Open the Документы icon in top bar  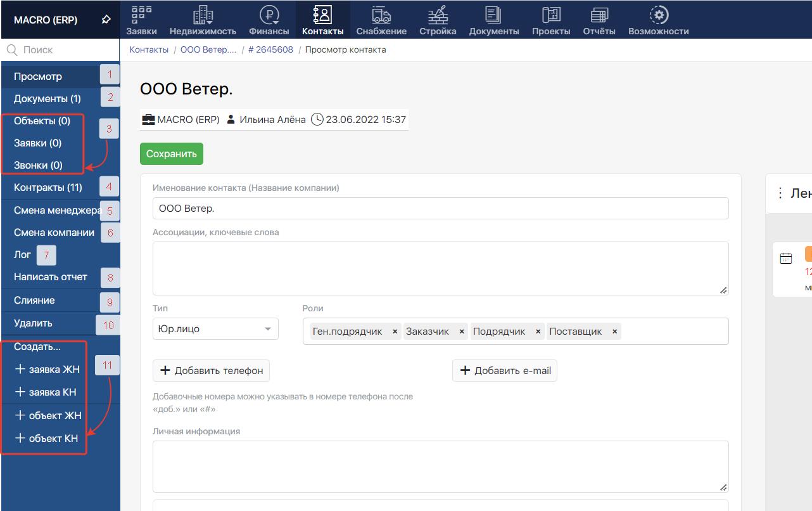point(493,15)
